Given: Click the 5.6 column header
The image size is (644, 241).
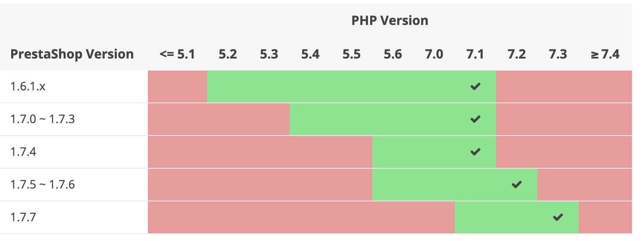Looking at the screenshot, I should tap(393, 54).
